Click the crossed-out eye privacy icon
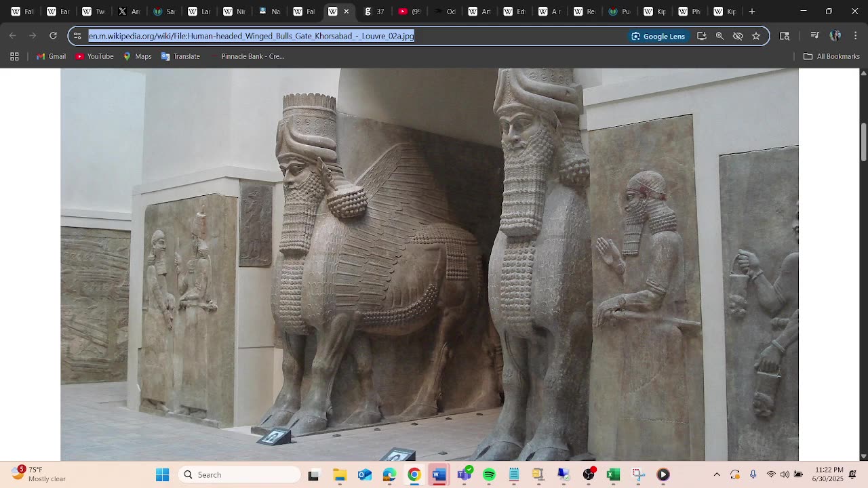 738,36
